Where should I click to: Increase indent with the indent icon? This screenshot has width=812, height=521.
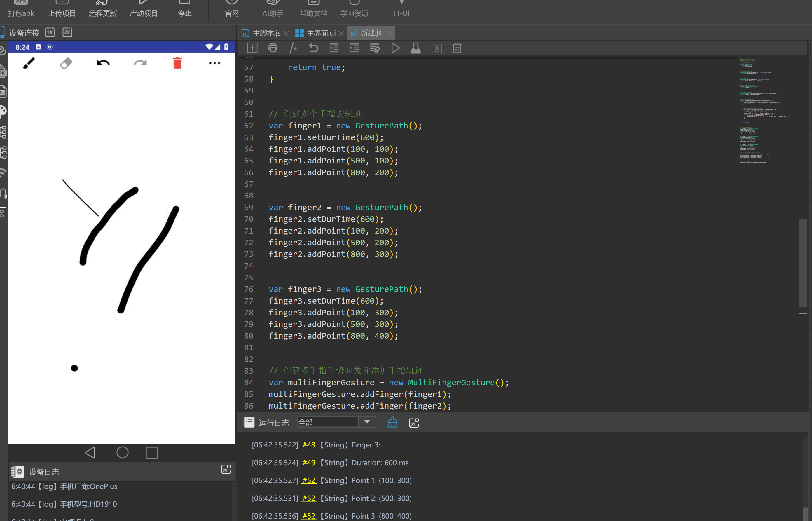click(355, 48)
